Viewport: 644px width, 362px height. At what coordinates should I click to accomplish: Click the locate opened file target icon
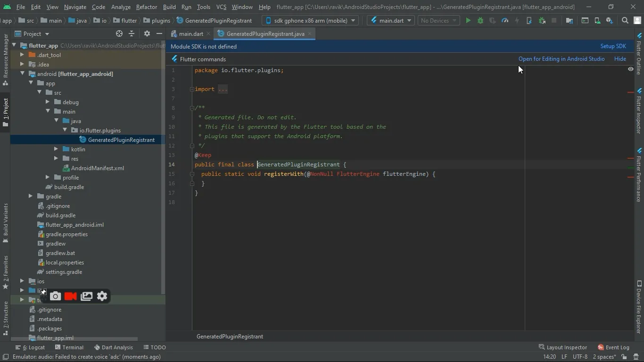(119, 34)
